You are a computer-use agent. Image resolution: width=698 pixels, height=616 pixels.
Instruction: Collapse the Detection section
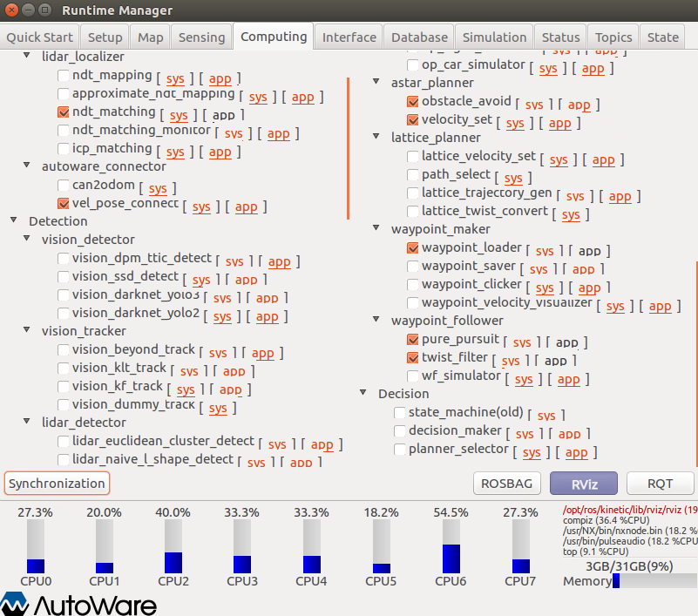click(x=14, y=220)
